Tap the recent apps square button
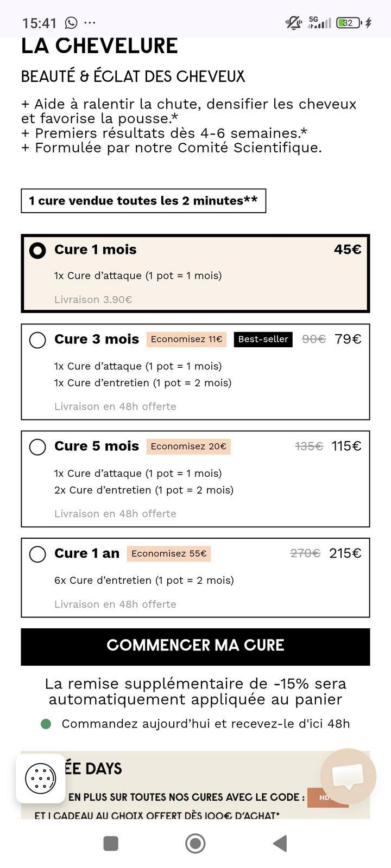 coord(111,843)
